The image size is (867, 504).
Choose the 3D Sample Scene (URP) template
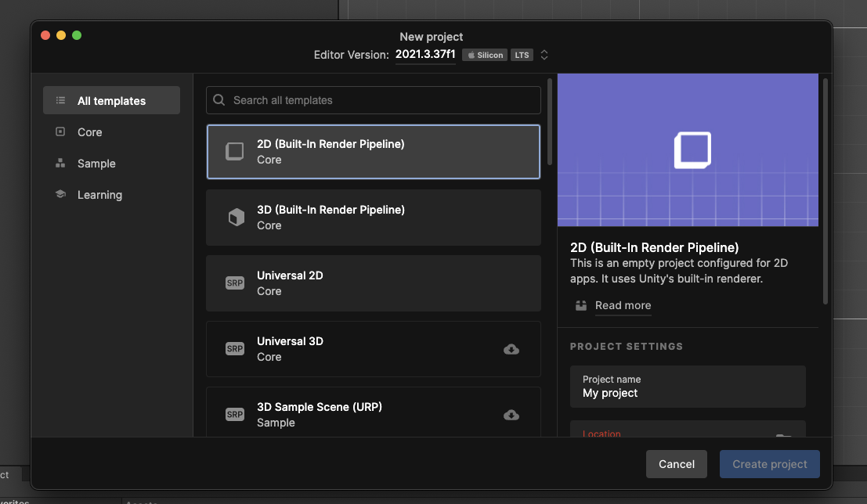coord(374,412)
